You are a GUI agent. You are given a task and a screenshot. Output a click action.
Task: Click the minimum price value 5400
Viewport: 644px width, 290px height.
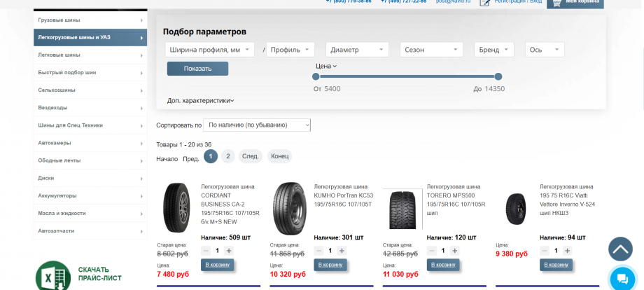pos(332,89)
